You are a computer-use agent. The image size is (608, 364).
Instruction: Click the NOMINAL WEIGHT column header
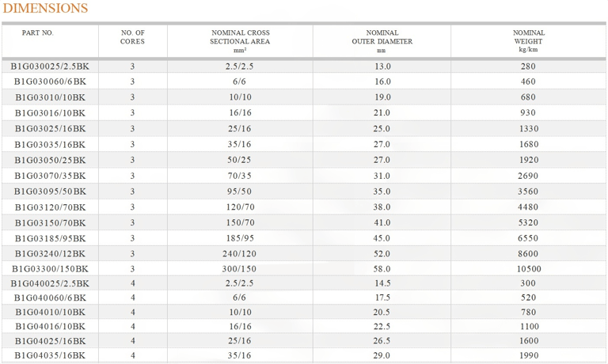(x=529, y=41)
